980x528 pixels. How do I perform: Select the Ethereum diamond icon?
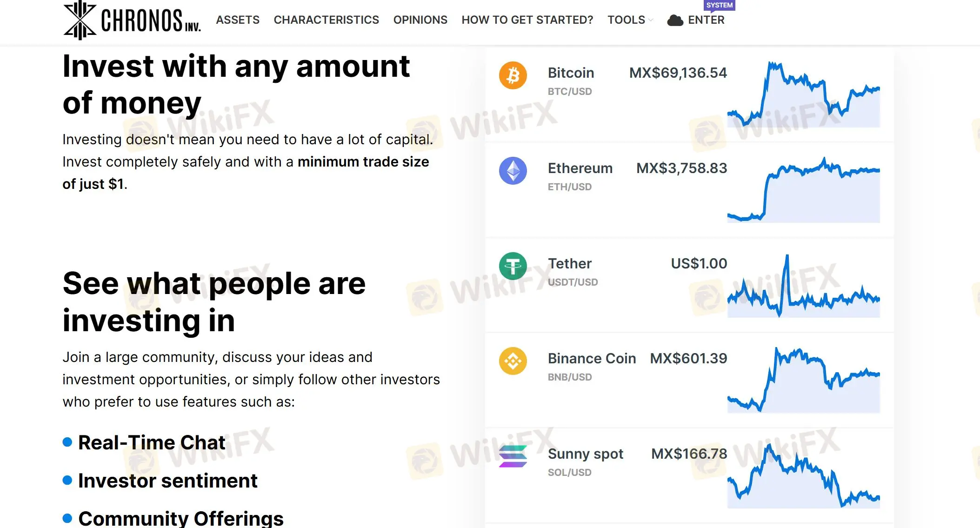click(513, 171)
